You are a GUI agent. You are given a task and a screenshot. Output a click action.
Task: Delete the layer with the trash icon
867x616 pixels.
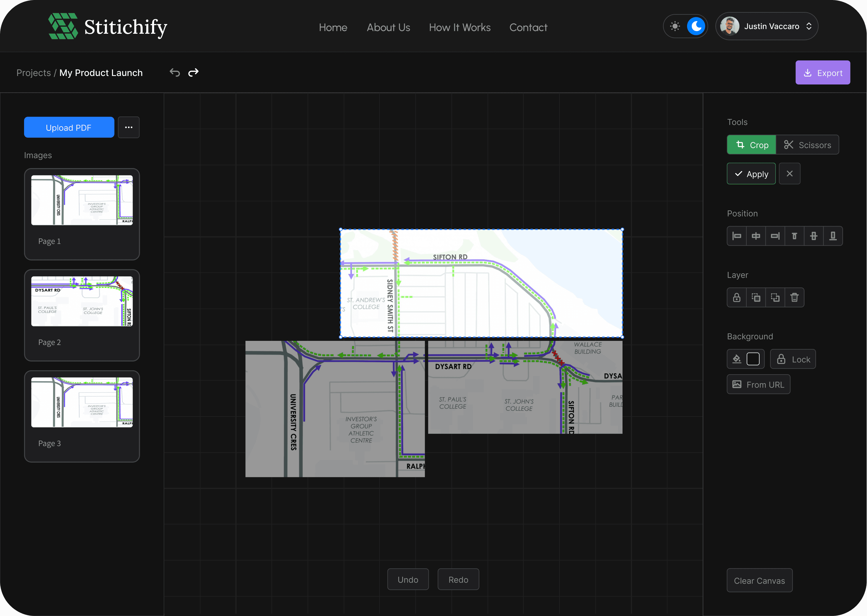point(794,297)
